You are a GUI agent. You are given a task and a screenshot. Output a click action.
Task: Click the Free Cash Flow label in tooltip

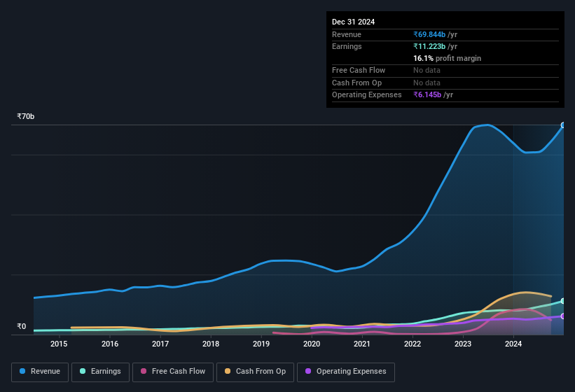[359, 70]
